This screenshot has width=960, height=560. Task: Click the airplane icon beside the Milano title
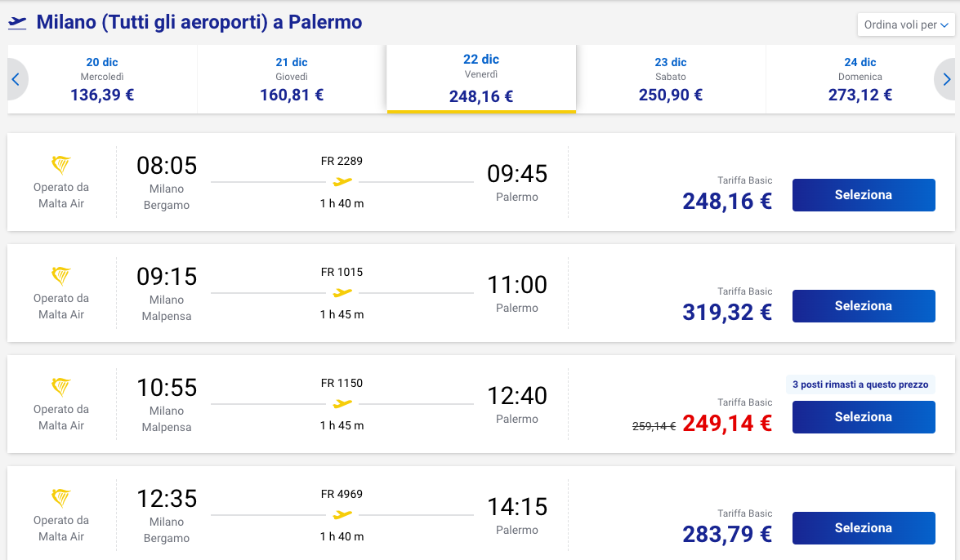tap(17, 23)
